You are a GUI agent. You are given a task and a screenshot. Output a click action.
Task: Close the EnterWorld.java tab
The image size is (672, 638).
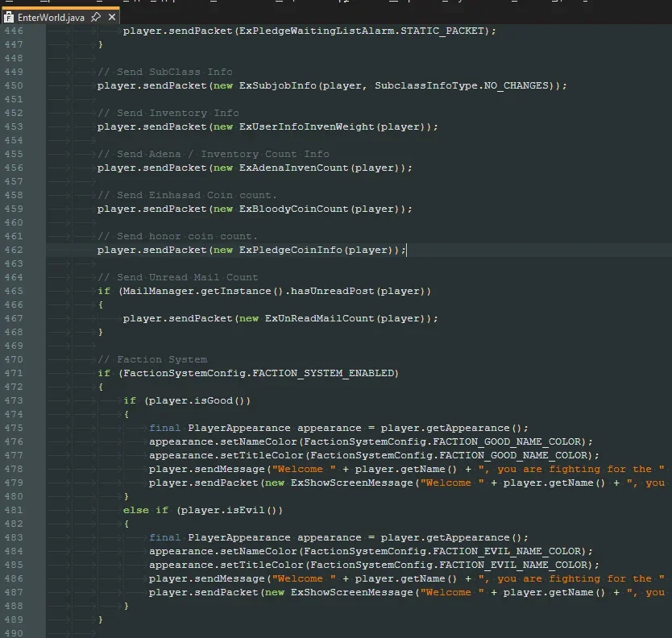coord(112,17)
